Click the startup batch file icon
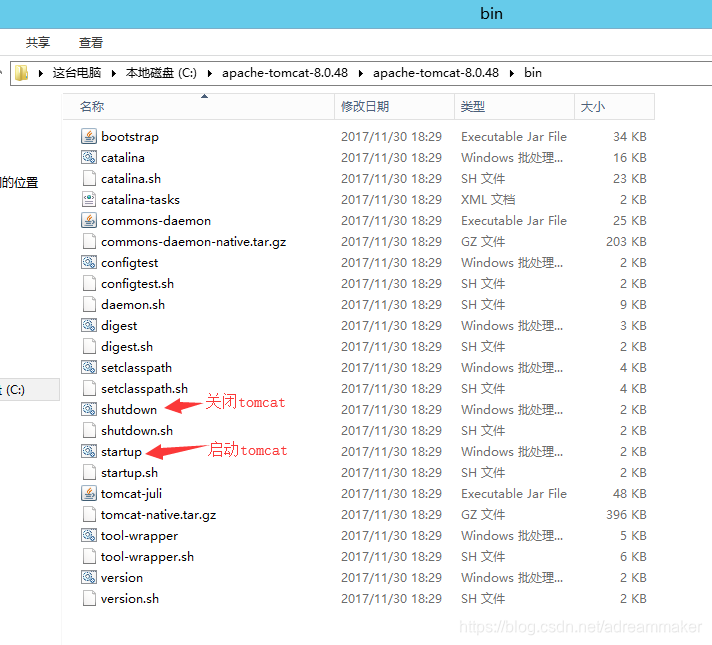This screenshot has width=712, height=645. pos(89,451)
